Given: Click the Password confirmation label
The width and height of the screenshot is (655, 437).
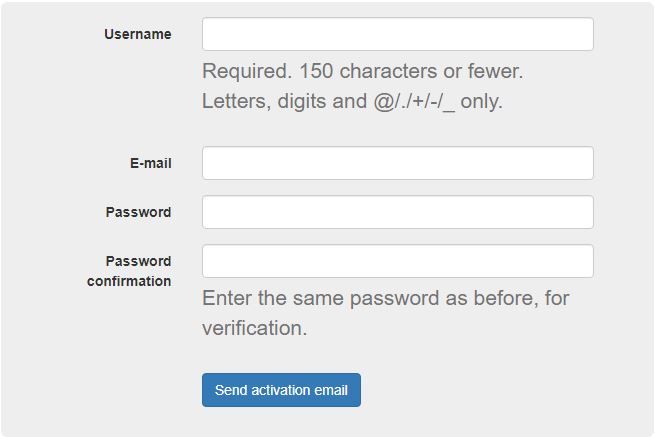Looking at the screenshot, I should [x=130, y=271].
